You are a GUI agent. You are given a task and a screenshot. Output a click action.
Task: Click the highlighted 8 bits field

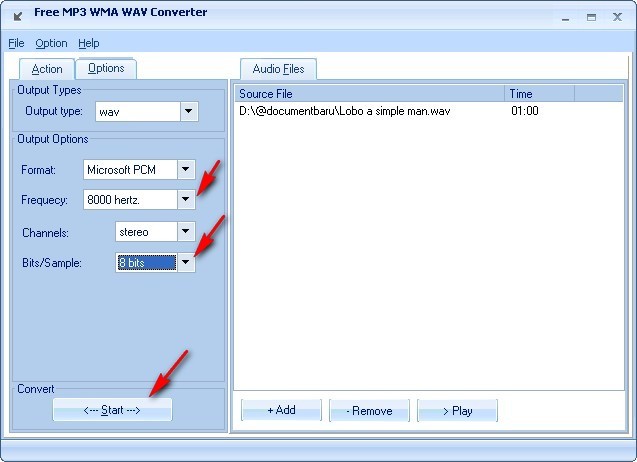(147, 262)
